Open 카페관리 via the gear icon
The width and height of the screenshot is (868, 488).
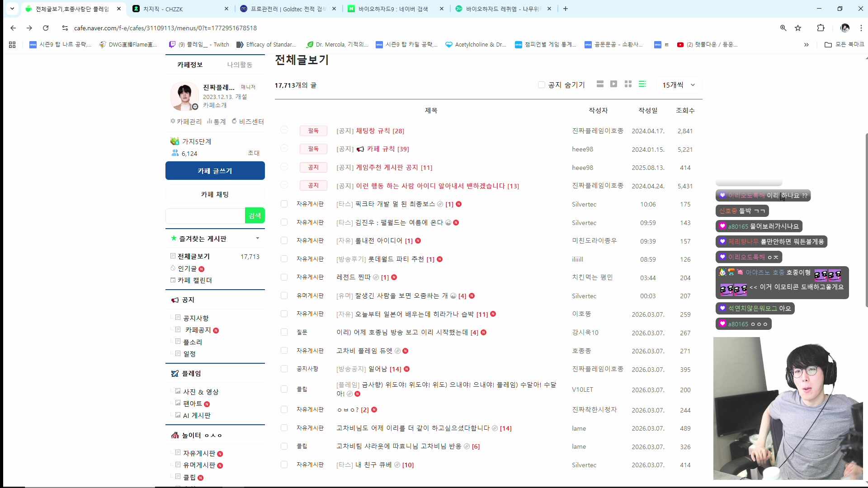(x=186, y=121)
